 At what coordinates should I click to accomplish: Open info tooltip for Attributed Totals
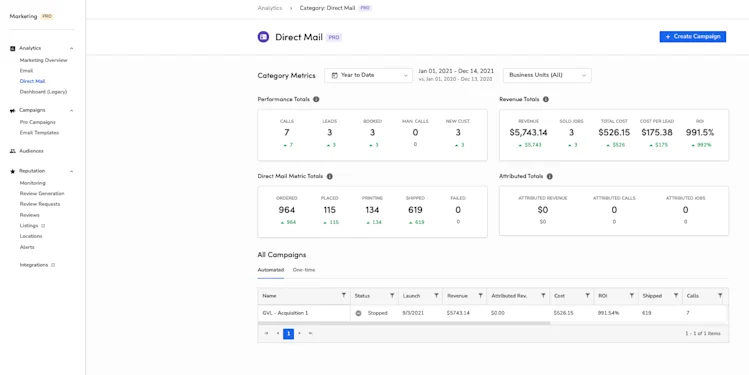(x=549, y=176)
